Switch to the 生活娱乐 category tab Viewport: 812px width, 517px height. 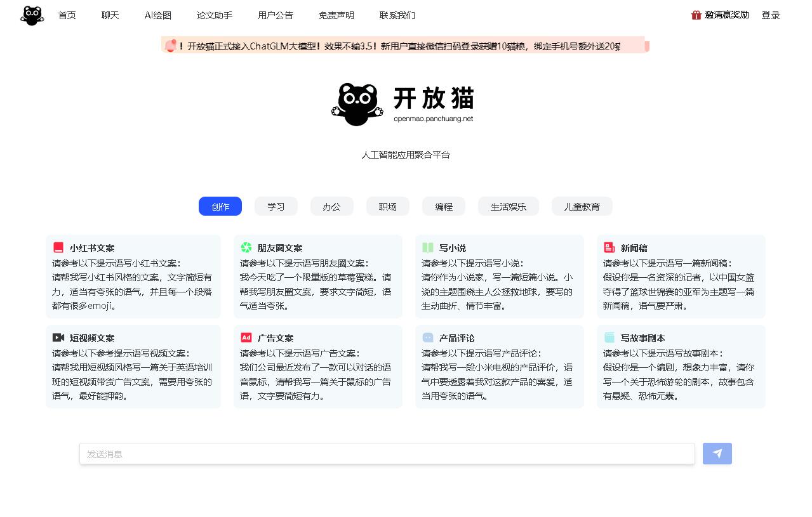(509, 206)
